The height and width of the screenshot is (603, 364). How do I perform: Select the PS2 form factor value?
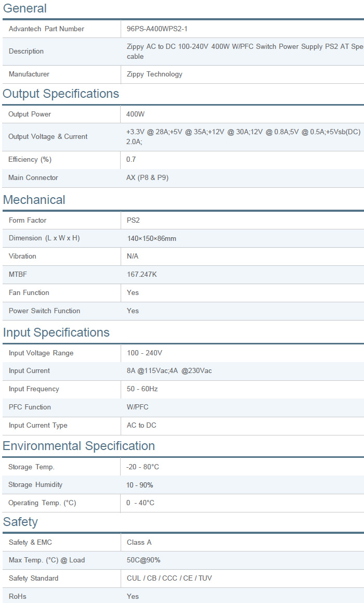click(x=133, y=220)
